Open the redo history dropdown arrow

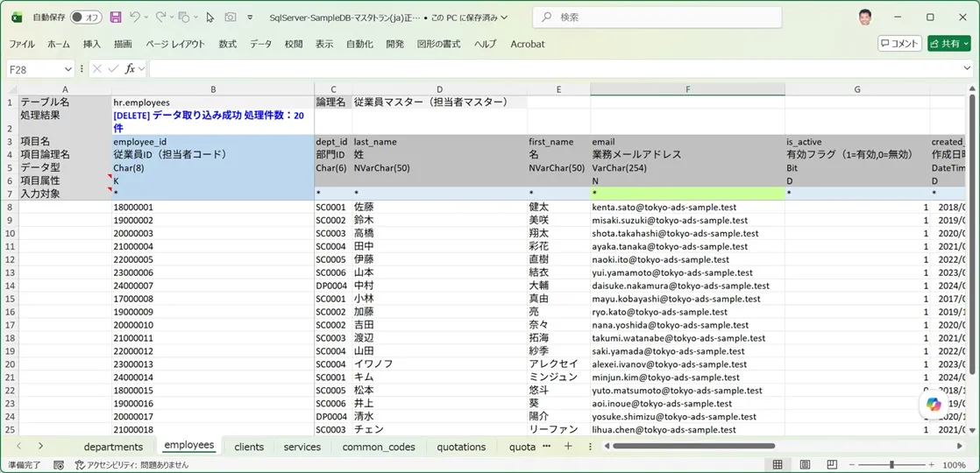pos(171,18)
